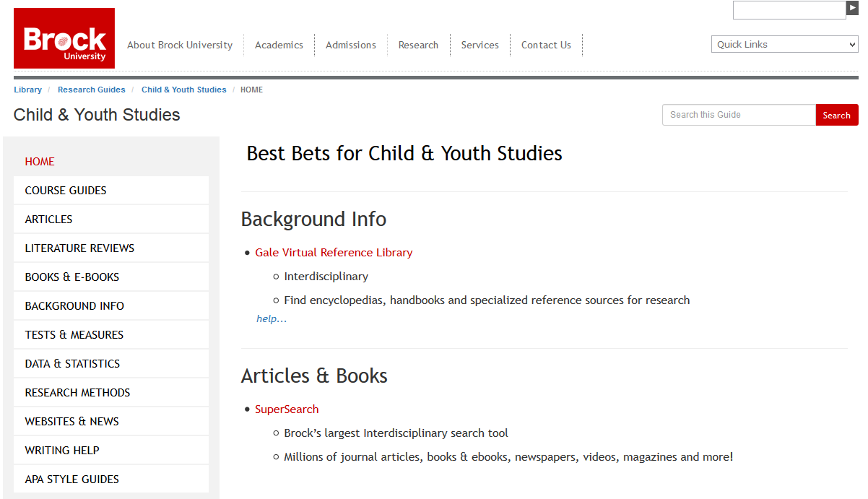Screen dimensions: 868x499
Task: Open LITERATURE REVIEWS sidebar page
Action: coord(111,248)
